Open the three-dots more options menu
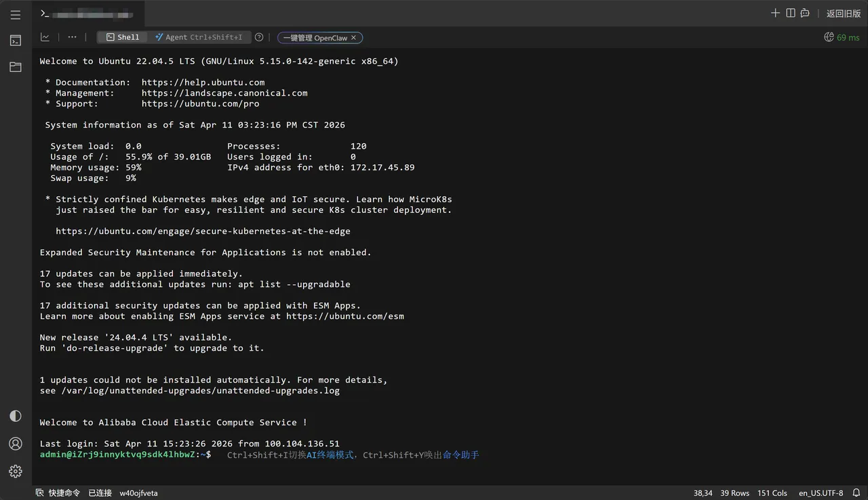 (x=73, y=37)
